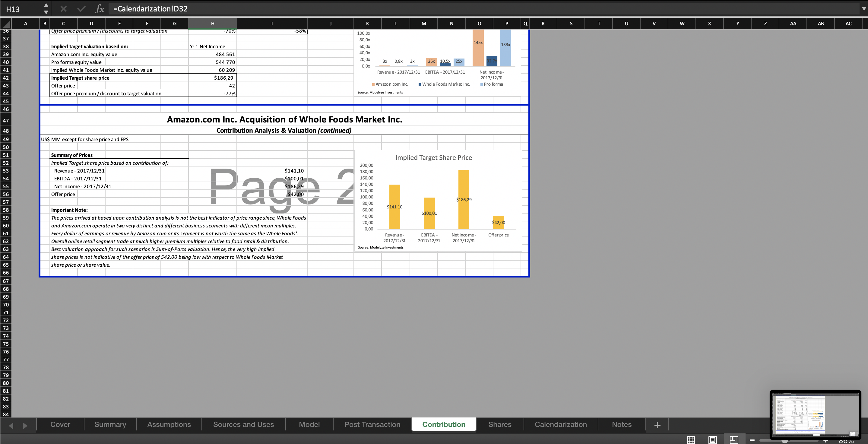Switch to Normal view icon
Viewport: 868px width, 444px height.
[691, 439]
